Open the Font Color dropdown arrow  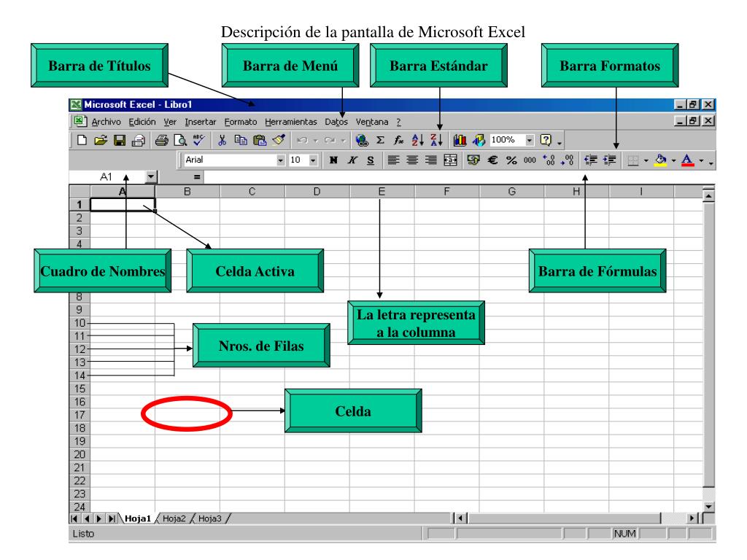point(701,160)
